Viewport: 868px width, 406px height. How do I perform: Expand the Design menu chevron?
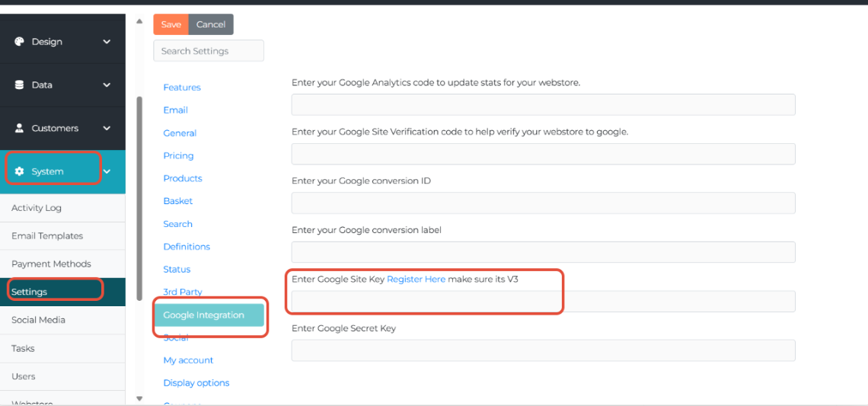tap(107, 42)
